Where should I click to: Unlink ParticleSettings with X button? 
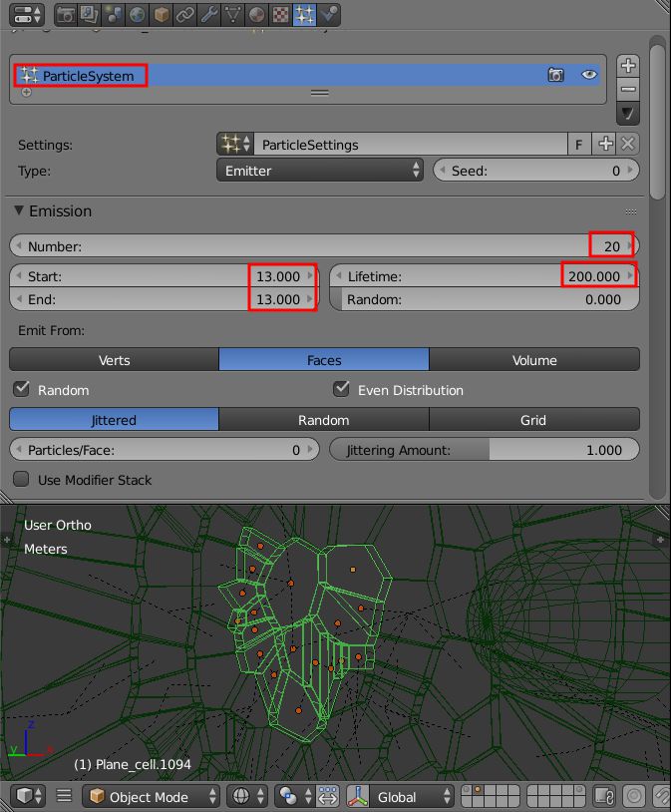tap(627, 144)
